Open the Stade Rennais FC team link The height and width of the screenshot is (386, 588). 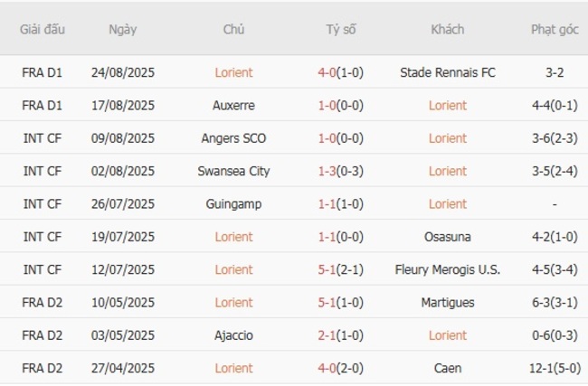pos(448,72)
